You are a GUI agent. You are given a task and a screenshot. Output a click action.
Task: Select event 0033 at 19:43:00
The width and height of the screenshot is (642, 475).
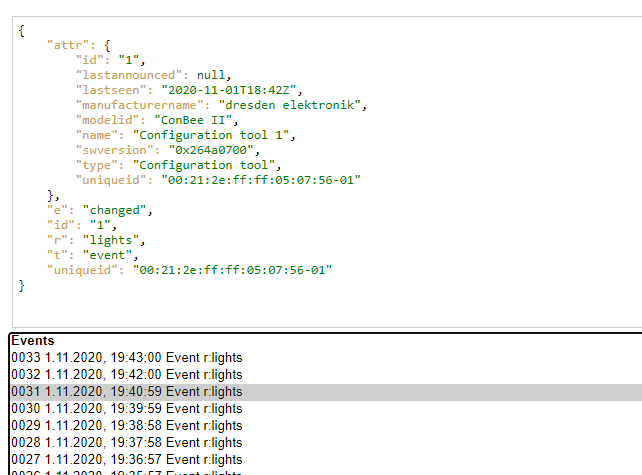click(x=326, y=357)
